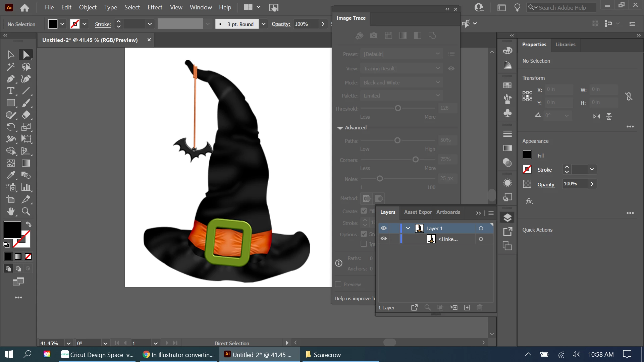
Task: Click the black Fill swatch in Appearance
Action: pos(527,155)
